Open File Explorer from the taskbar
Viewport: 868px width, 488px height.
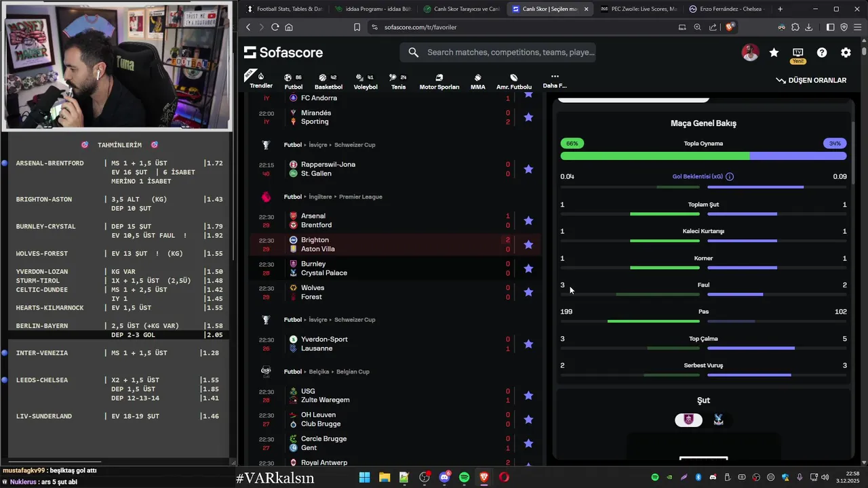pyautogui.click(x=384, y=477)
